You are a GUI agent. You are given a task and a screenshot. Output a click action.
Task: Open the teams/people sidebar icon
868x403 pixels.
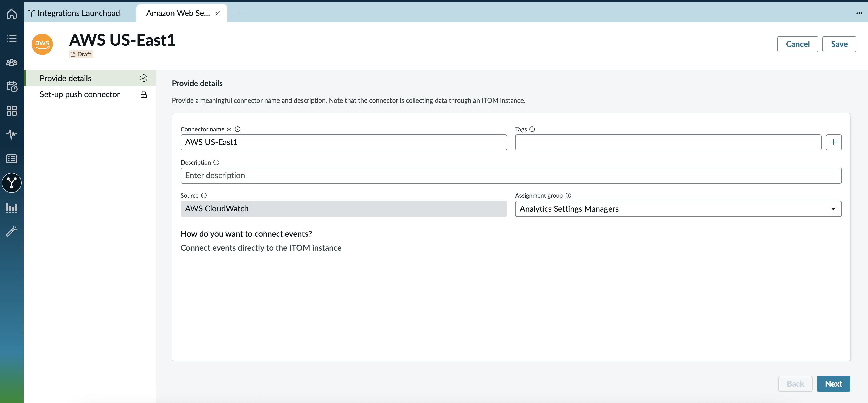(x=12, y=62)
